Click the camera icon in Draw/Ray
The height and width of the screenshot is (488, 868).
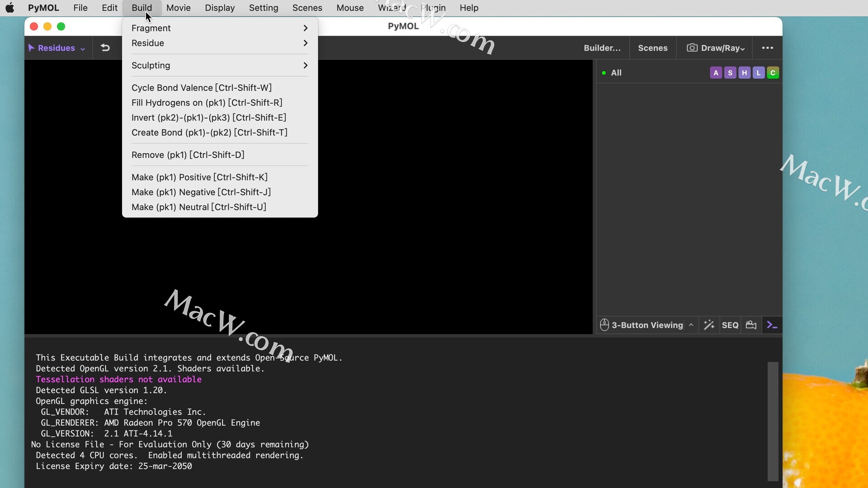(692, 47)
